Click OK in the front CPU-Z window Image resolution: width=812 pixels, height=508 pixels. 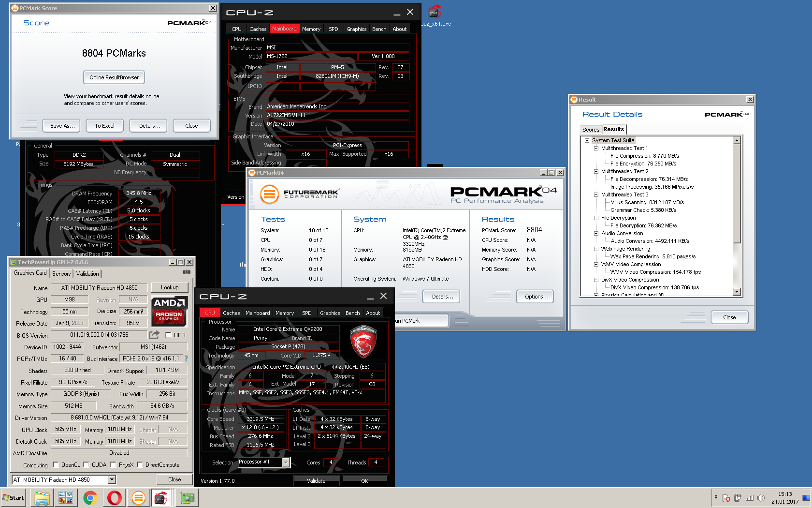tap(364, 481)
